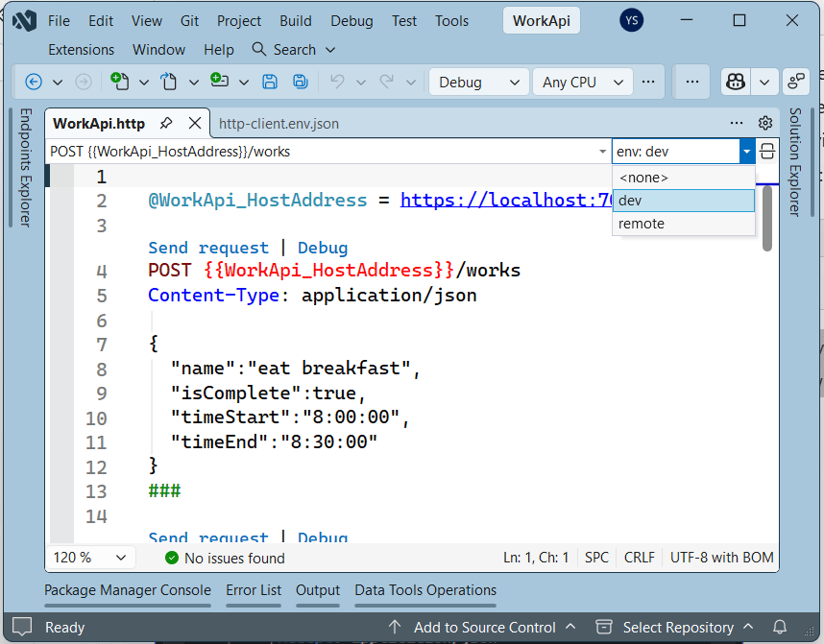Viewport: 824px width, 644px height.
Task: Open the Any CPU platform dropdown
Action: tap(582, 83)
